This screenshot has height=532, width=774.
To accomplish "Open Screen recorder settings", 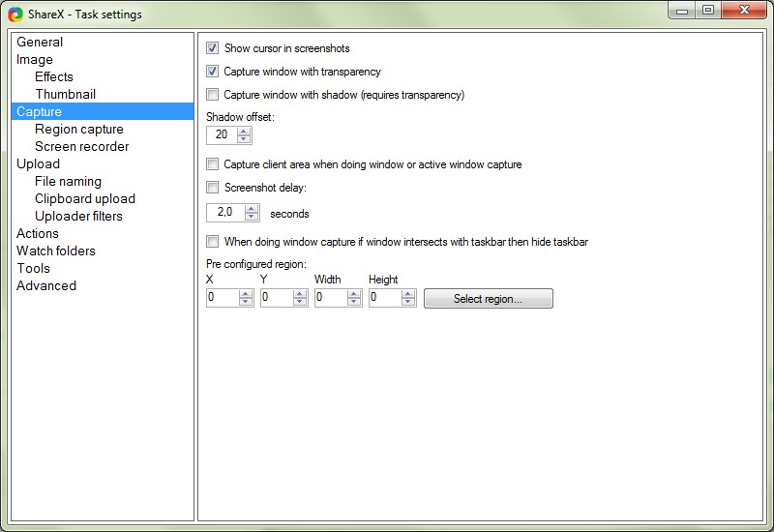I will click(x=82, y=146).
